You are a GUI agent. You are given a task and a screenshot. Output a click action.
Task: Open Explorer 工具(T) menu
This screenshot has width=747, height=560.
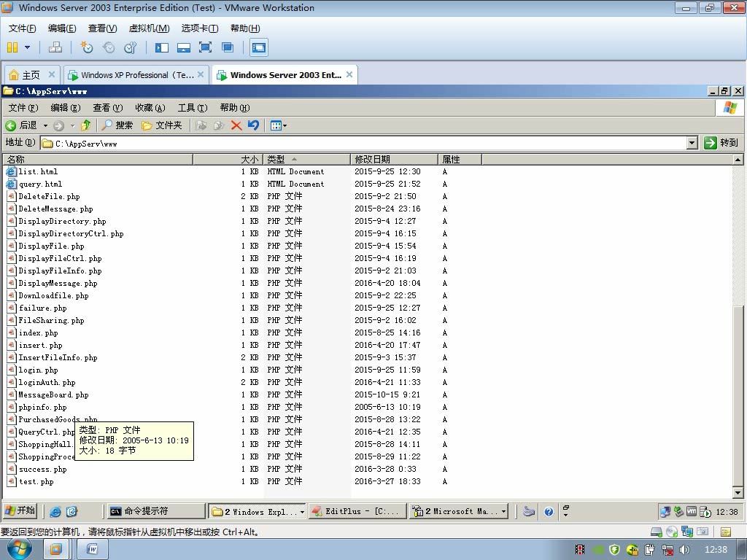point(193,108)
